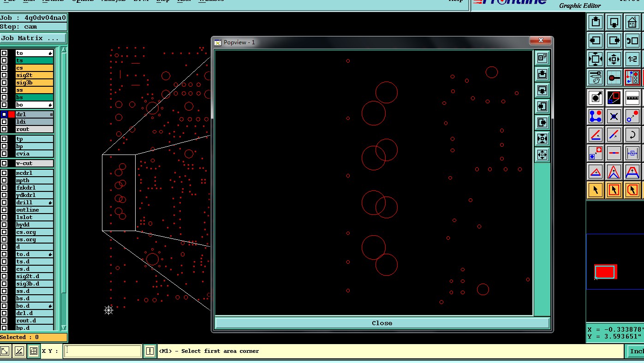Click the traffic light netlist icon
Screen dimensions: 644x363
(632, 77)
